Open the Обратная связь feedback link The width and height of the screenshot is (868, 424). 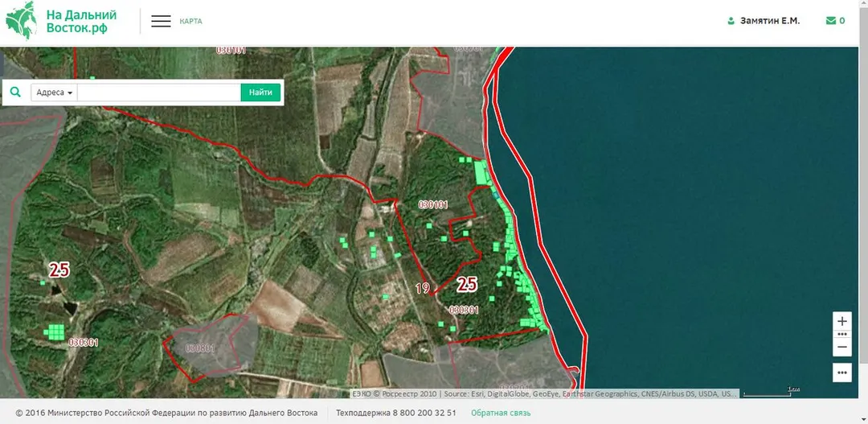[x=501, y=413]
